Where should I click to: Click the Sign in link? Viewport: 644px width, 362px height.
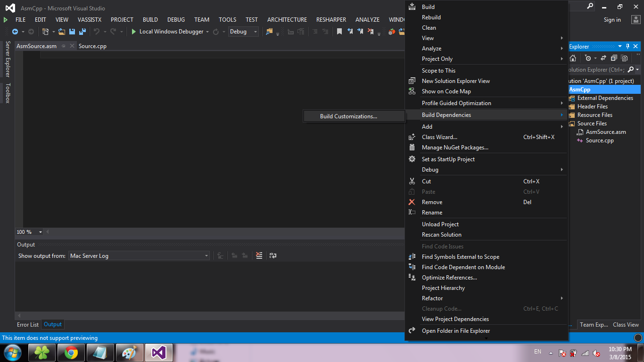pos(612,20)
